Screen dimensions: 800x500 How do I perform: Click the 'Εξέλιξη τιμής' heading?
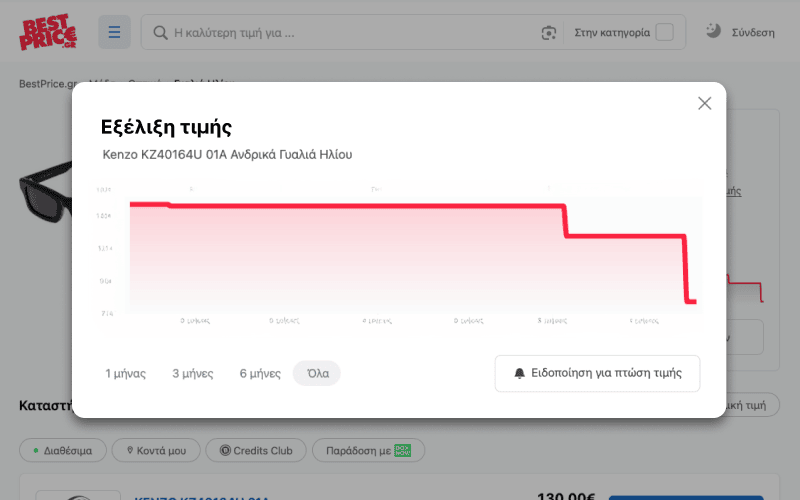pyautogui.click(x=166, y=127)
